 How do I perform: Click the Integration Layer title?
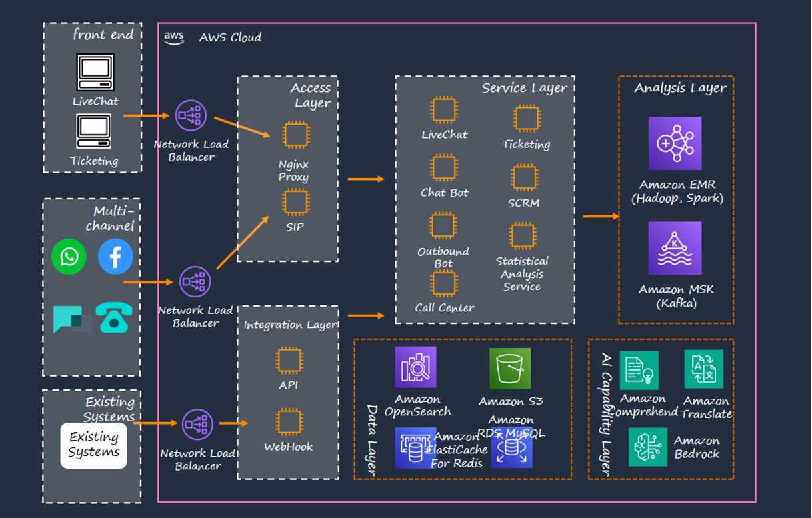click(290, 325)
